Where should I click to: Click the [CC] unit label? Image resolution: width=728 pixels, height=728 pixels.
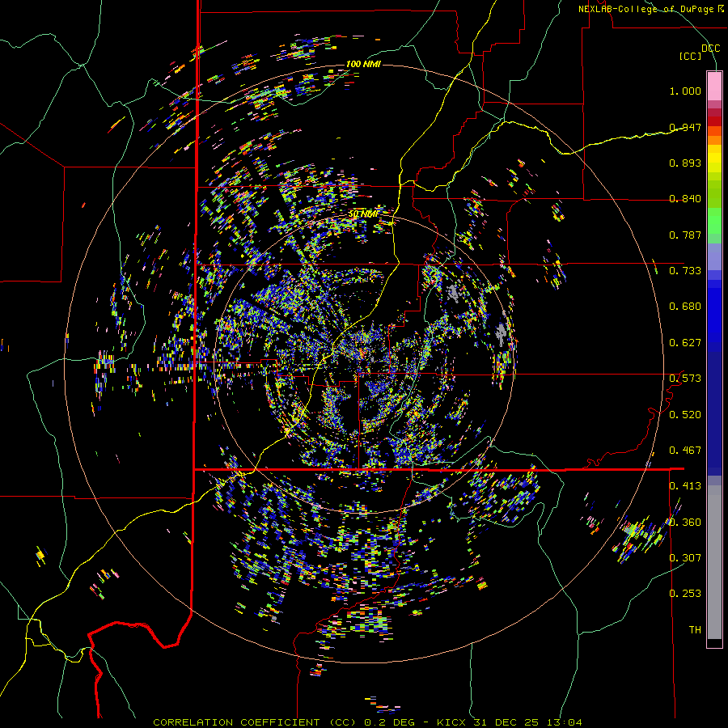[x=690, y=56]
